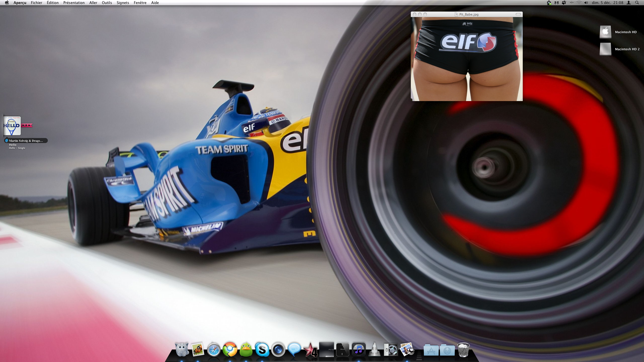Open the Fenêtre menu

tap(140, 3)
